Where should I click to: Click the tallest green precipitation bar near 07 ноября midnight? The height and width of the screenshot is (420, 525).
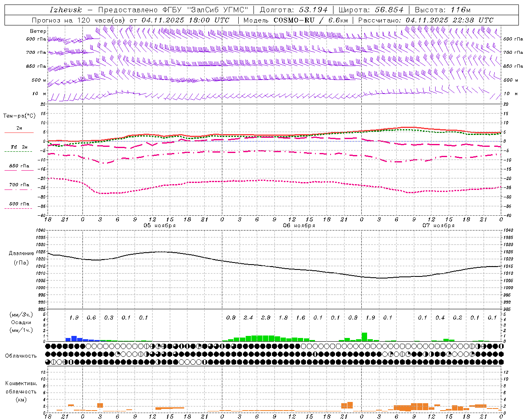click(x=364, y=337)
